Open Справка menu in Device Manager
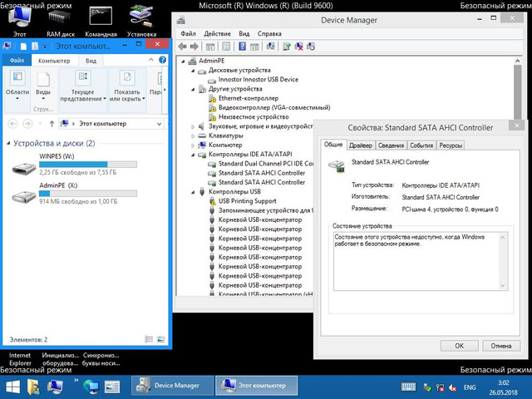532x399 pixels. click(269, 33)
